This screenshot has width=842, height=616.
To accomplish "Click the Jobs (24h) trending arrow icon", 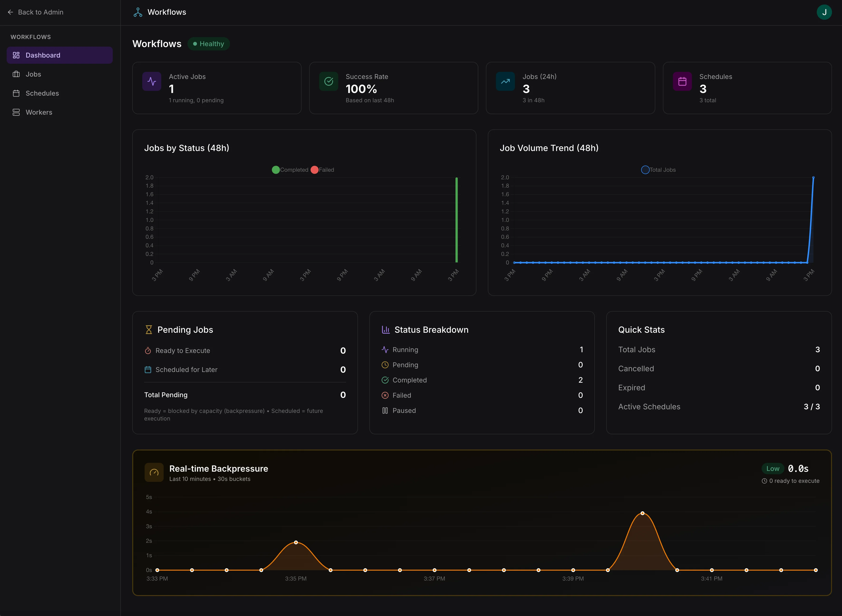I will (505, 81).
